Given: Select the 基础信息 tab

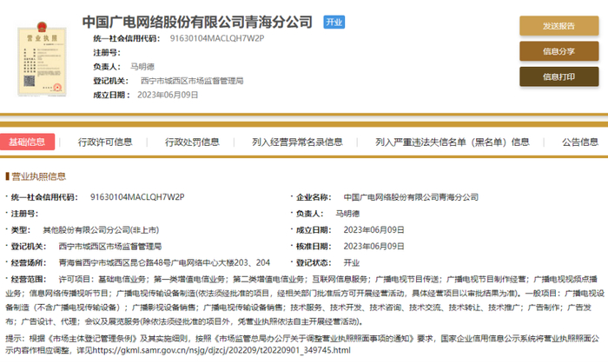Looking at the screenshot, I should point(27,142).
